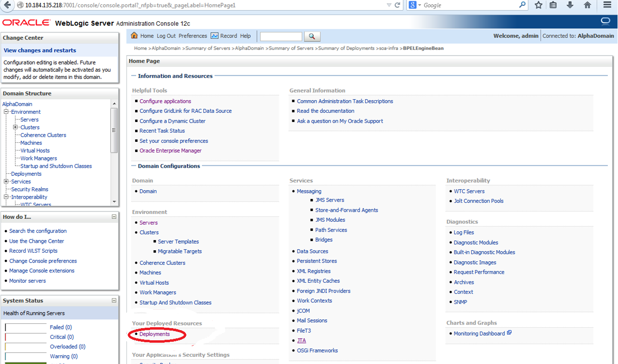Select Servers in Domain Structure tree
Image resolution: width=618 pixels, height=364 pixels.
click(30, 120)
